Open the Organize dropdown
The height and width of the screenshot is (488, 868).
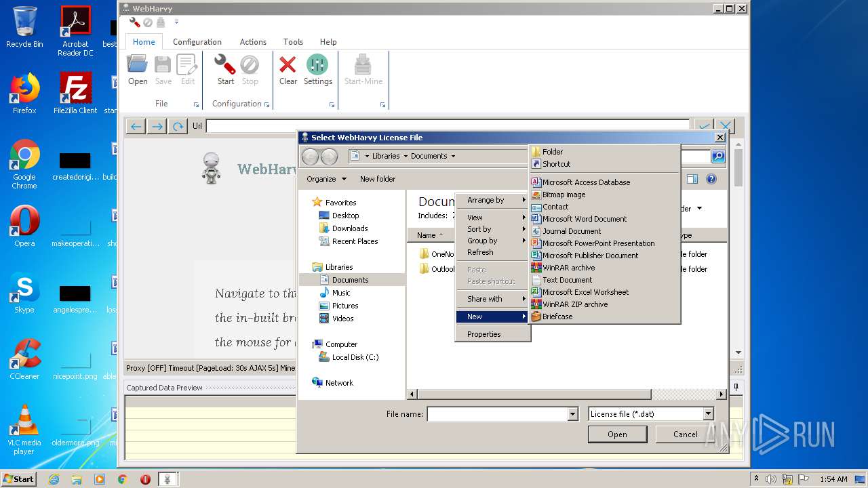(326, 179)
